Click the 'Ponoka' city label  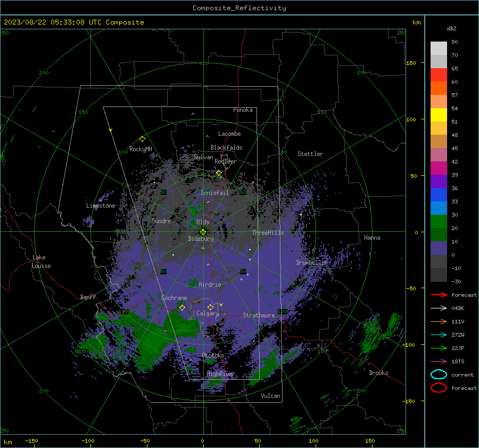click(243, 110)
